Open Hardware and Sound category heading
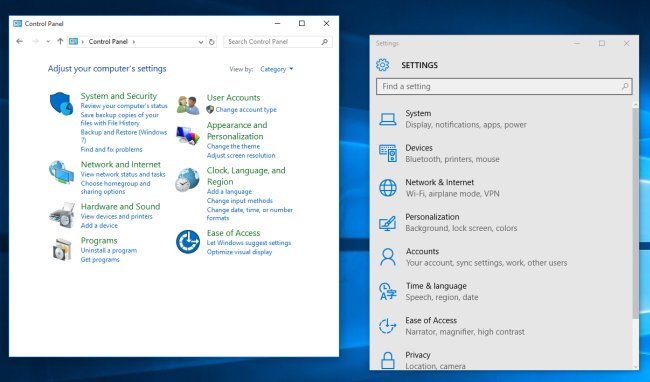 click(x=120, y=207)
